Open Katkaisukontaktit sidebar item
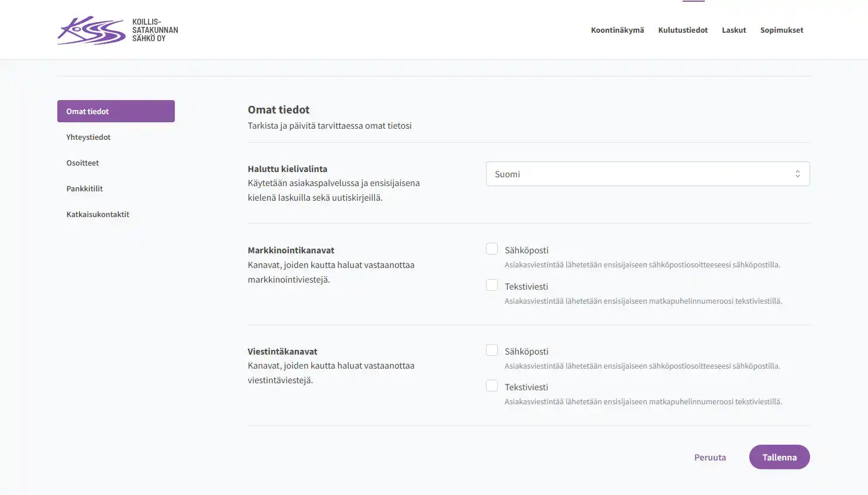This screenshot has height=495, width=868. pos(98,215)
